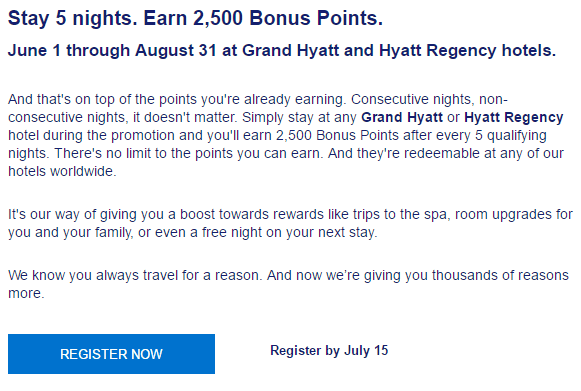
Task: Click '5 qualifying' in the first paragraph
Action: point(511,135)
